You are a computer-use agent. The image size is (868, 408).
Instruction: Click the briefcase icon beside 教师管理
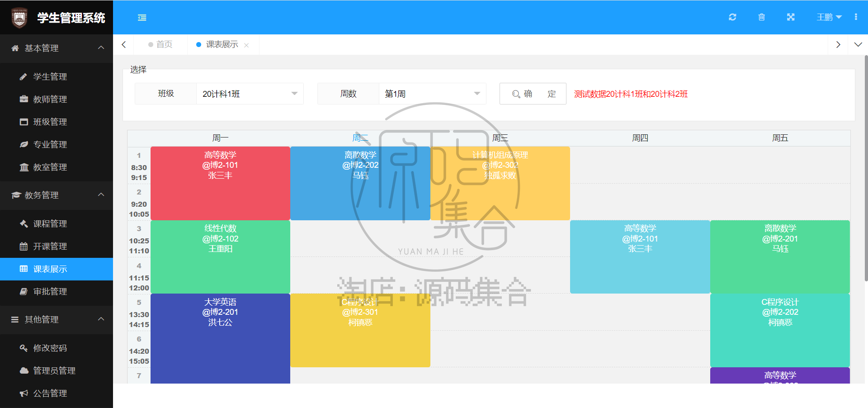pos(24,99)
